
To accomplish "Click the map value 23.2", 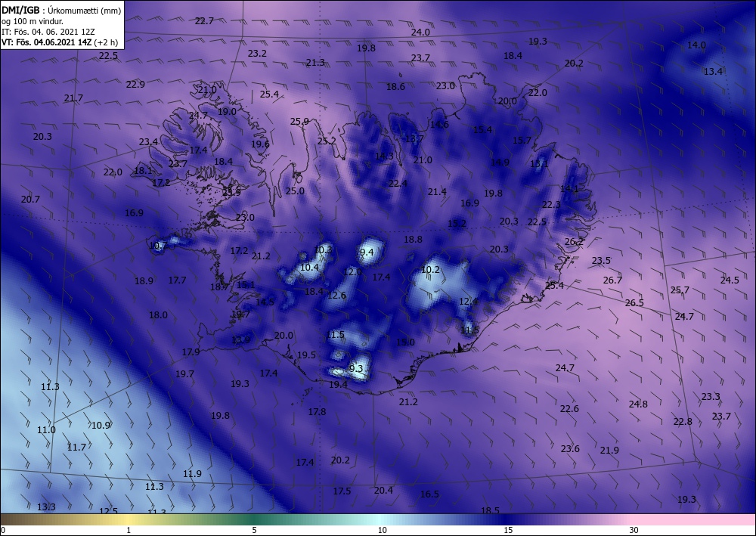I will tap(257, 54).
